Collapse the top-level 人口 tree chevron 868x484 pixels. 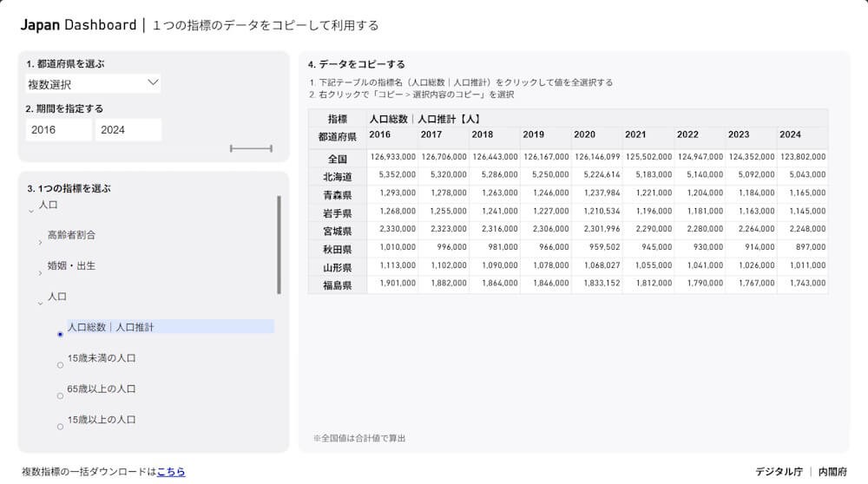31,210
